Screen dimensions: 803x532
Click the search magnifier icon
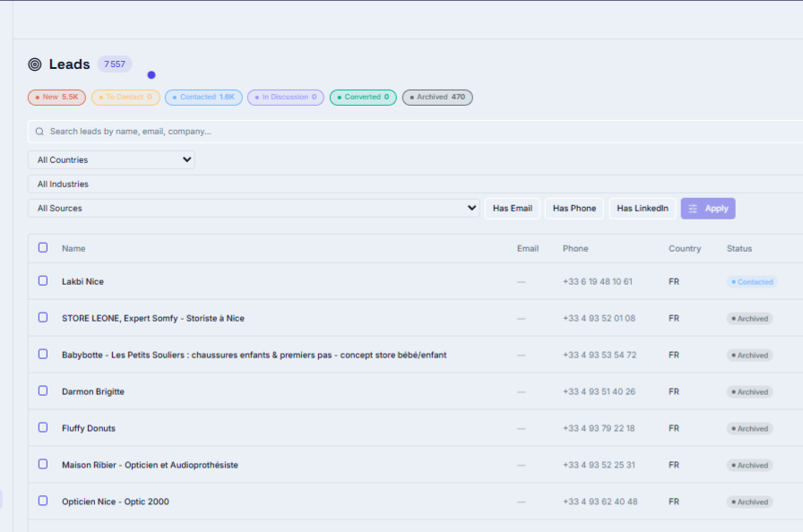click(39, 132)
